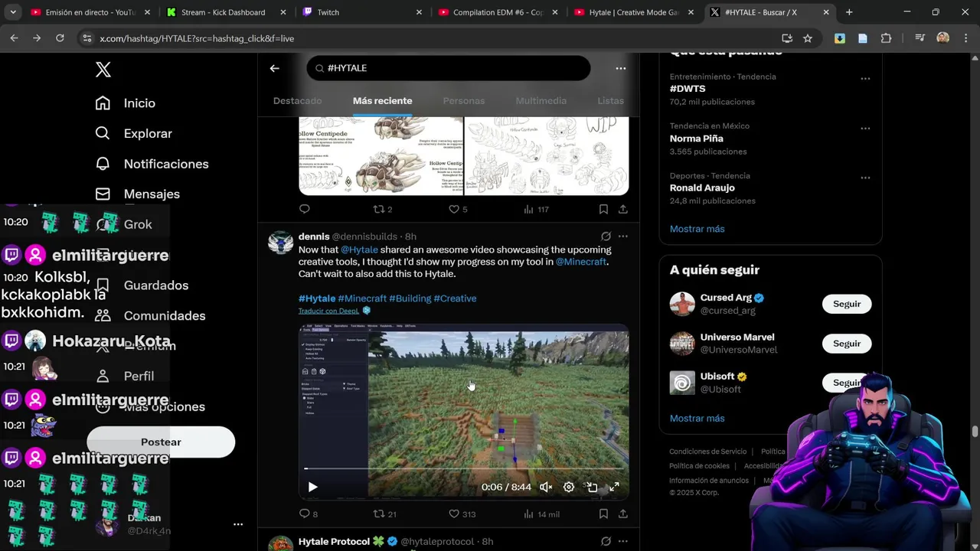Viewport: 980px width, 551px height.
Task: Click the @Minecraft mention link
Action: coord(581,262)
